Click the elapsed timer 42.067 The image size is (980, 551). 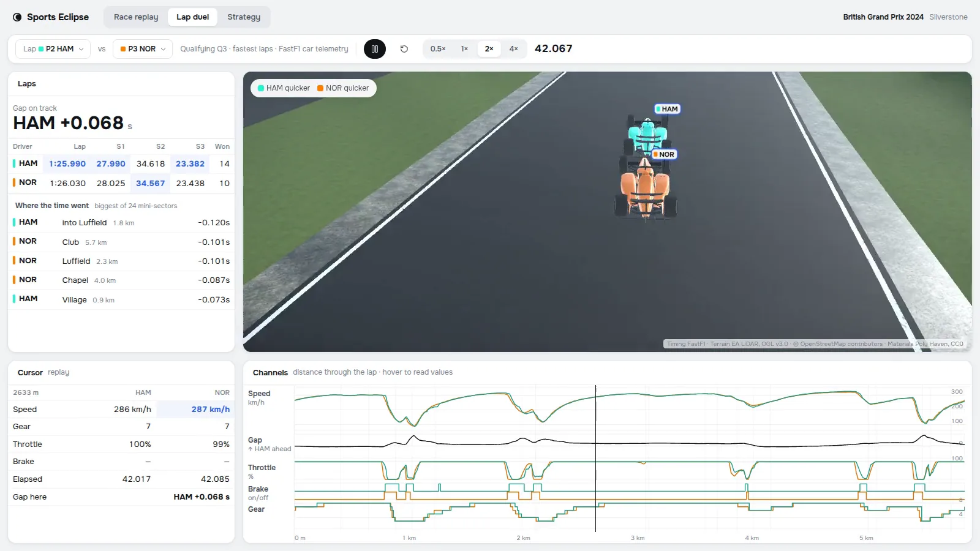click(554, 49)
